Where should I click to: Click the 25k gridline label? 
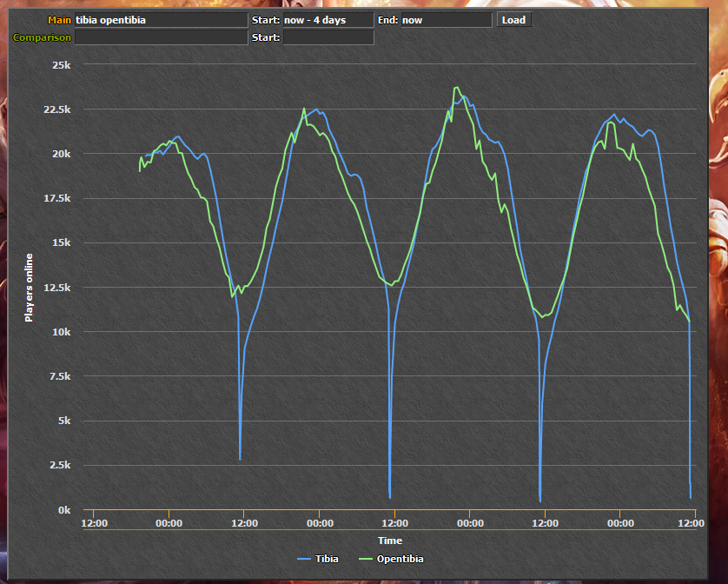(x=62, y=65)
